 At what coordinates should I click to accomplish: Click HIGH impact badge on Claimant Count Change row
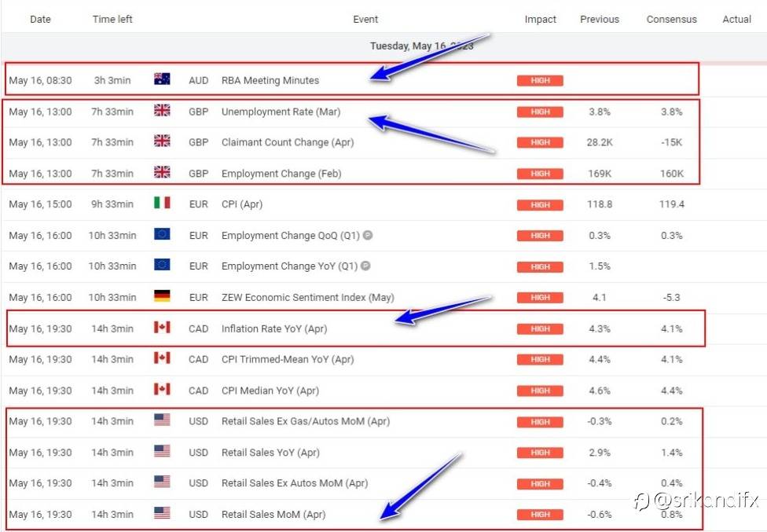point(540,143)
